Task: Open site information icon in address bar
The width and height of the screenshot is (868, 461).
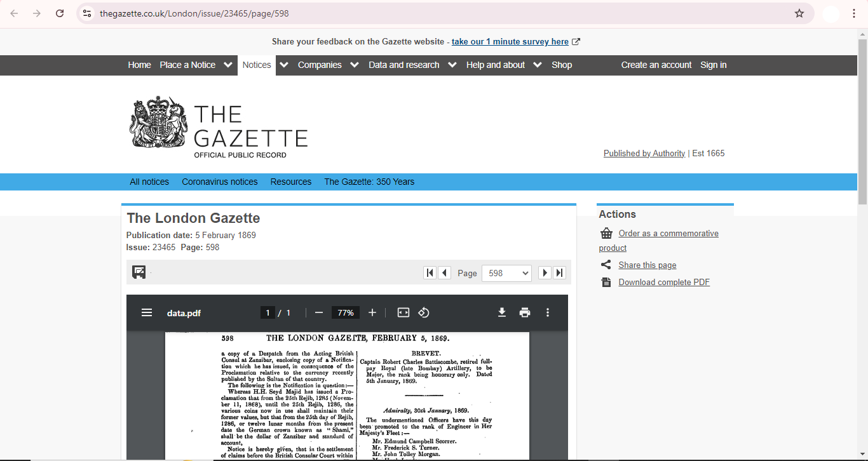Action: (x=87, y=13)
